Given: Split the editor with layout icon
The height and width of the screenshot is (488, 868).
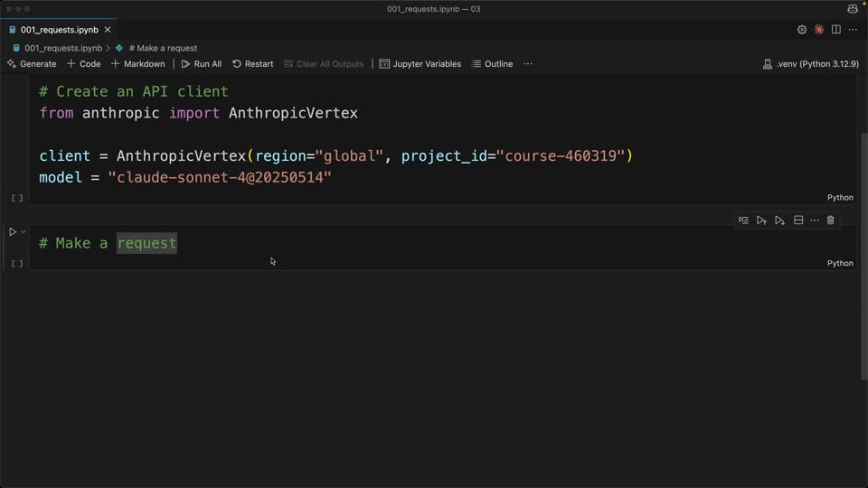Looking at the screenshot, I should point(835,30).
